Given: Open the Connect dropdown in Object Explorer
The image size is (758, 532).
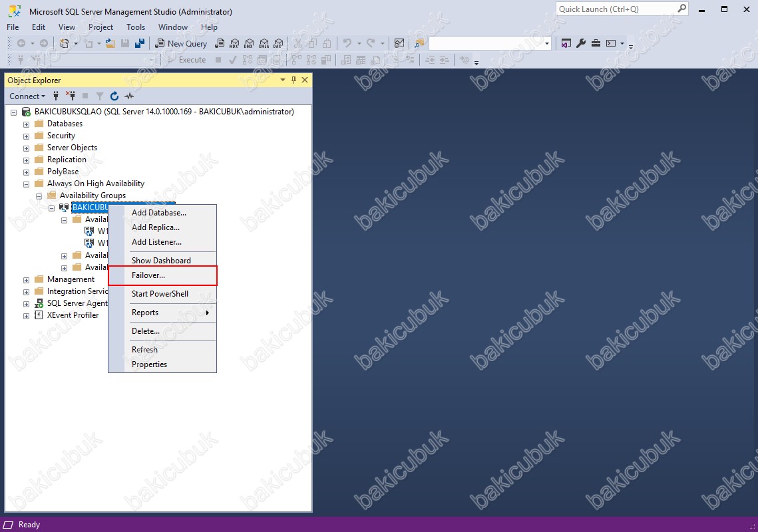Looking at the screenshot, I should point(27,96).
